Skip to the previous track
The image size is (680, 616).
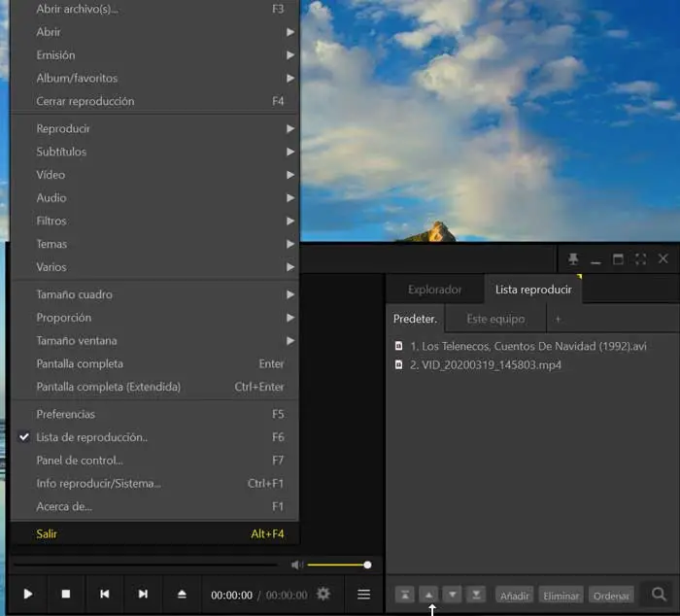pos(105,594)
